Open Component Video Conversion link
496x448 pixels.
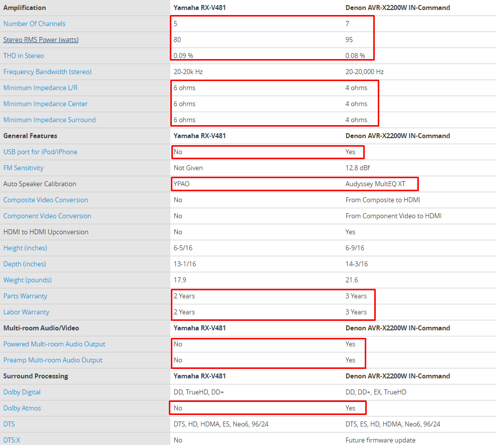coord(47,216)
